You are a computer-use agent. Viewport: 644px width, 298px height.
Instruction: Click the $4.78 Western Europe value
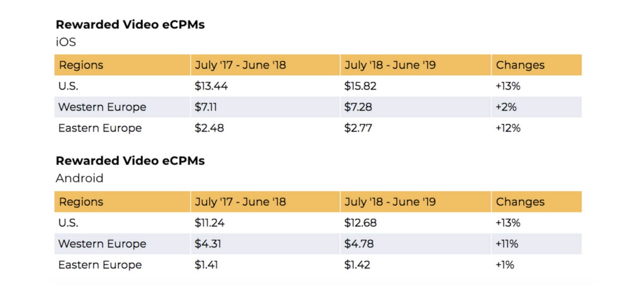coord(359,244)
